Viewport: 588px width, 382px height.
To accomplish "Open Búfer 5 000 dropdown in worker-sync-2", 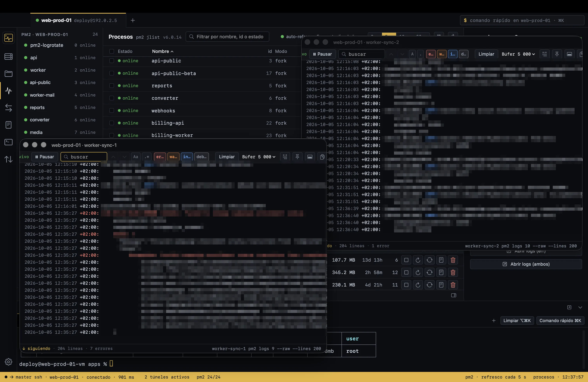I will [518, 54].
